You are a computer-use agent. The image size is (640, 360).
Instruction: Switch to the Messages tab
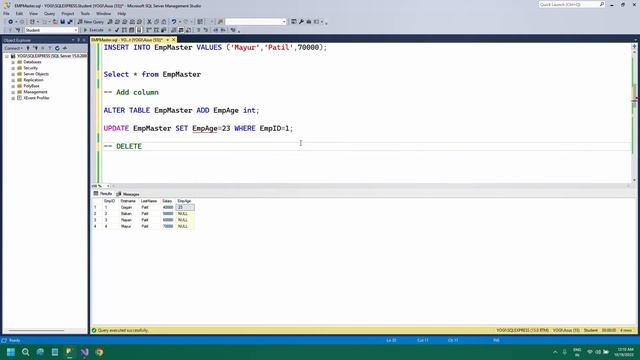[x=128, y=194]
